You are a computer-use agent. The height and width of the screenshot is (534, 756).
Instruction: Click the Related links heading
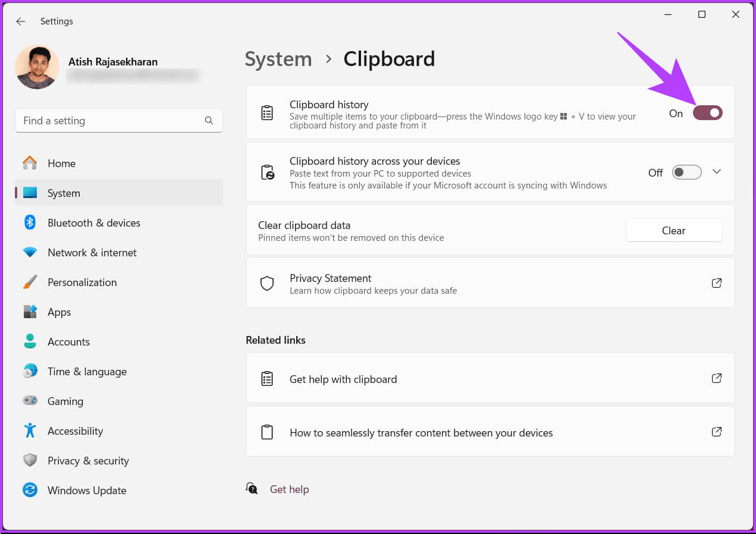click(x=275, y=340)
